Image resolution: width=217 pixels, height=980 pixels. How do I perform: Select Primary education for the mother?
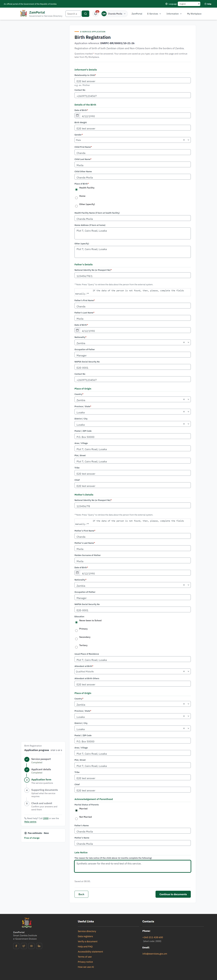click(x=76, y=631)
